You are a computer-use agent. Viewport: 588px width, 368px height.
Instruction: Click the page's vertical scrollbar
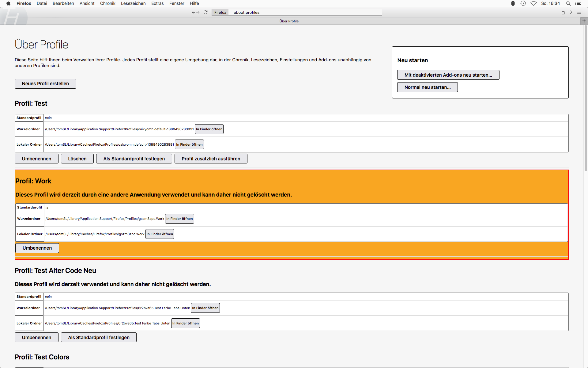click(586, 98)
